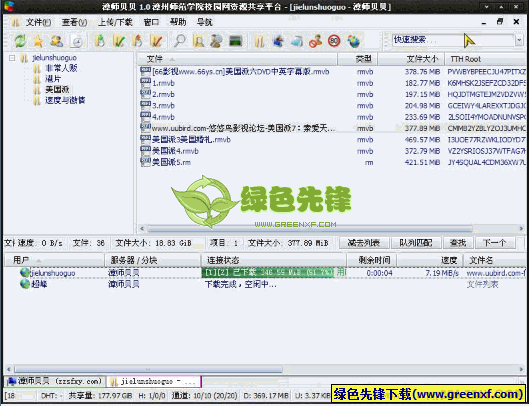
Task: Select the 速度与激情 folder in tree
Action: click(65, 100)
